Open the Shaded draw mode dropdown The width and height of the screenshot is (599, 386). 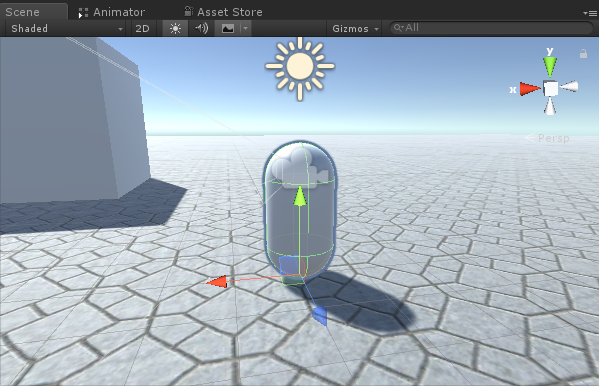[66, 29]
